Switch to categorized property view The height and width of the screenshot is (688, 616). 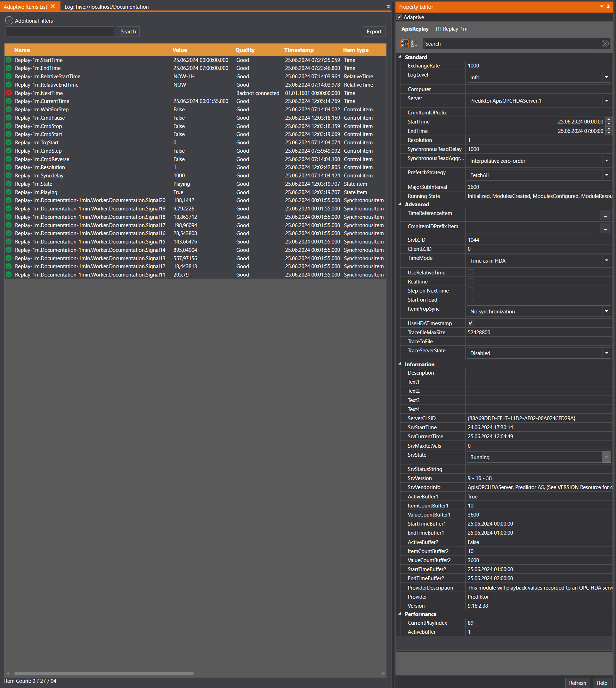[404, 43]
